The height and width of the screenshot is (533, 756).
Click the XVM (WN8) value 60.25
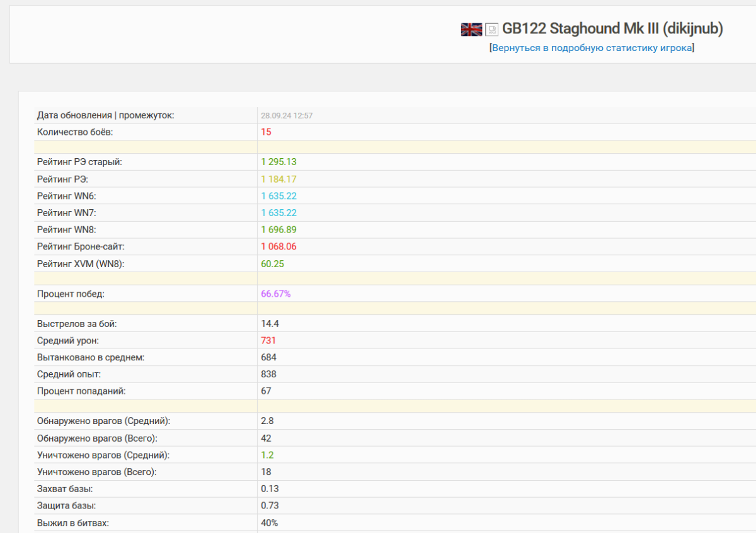(x=272, y=264)
